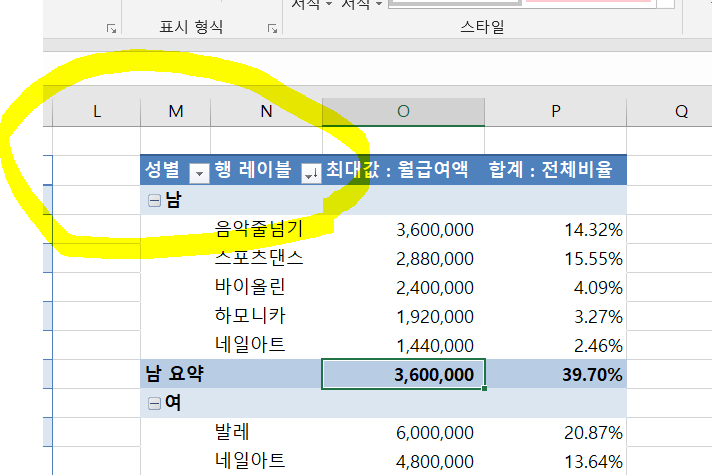Open 표시 형식 dialog launcher
This screenshot has width=712, height=475.
point(272,30)
